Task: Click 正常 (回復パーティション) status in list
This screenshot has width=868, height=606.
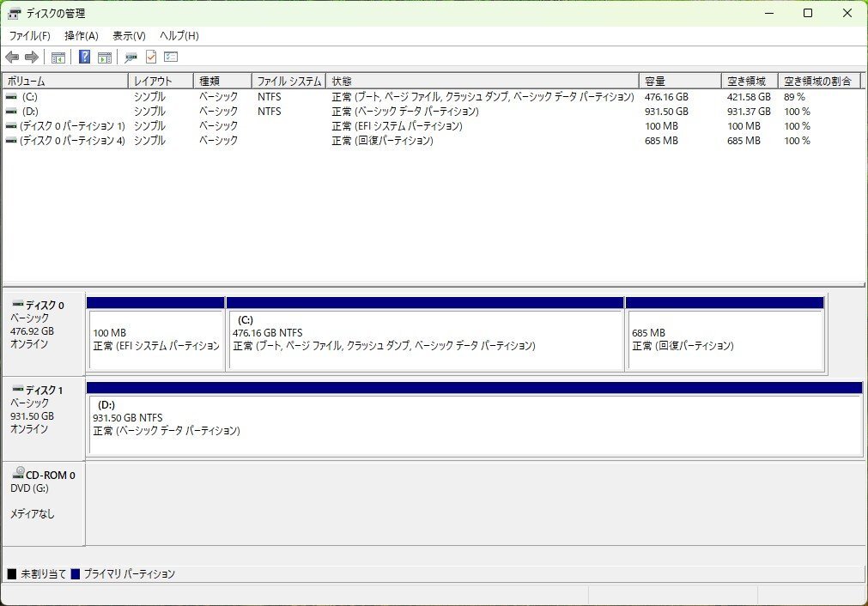Action: 383,141
